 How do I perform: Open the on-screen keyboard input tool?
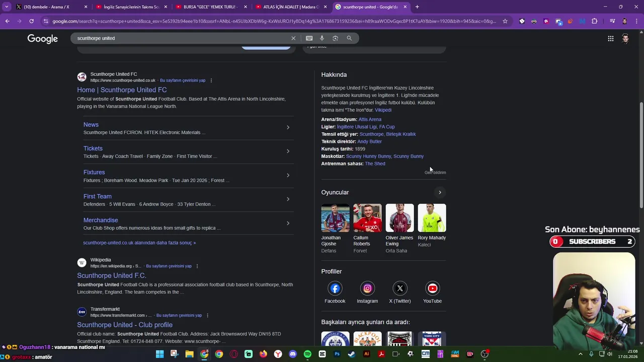(x=309, y=38)
